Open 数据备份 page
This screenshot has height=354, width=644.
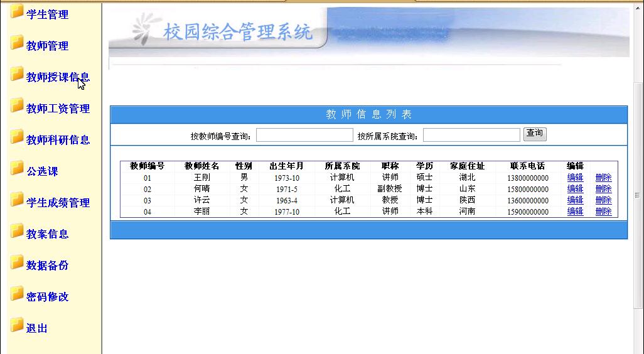click(x=47, y=265)
